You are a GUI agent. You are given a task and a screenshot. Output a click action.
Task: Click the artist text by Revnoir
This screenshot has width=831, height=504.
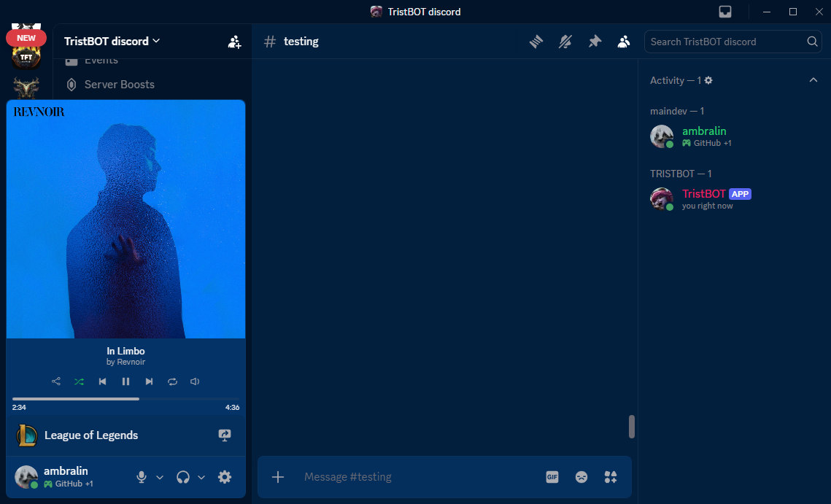click(x=125, y=362)
